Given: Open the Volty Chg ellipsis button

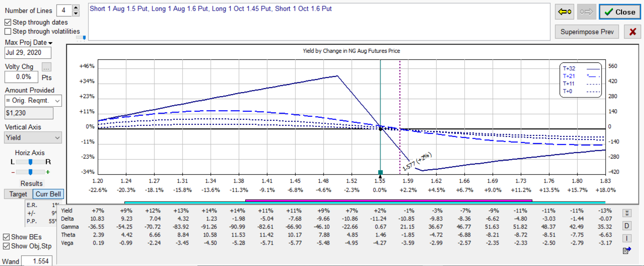Looking at the screenshot, I should [46, 67].
